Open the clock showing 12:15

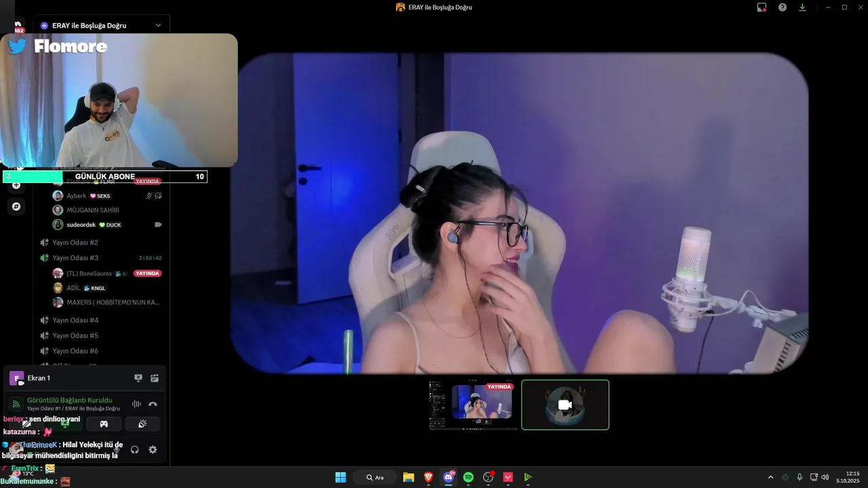(x=848, y=477)
